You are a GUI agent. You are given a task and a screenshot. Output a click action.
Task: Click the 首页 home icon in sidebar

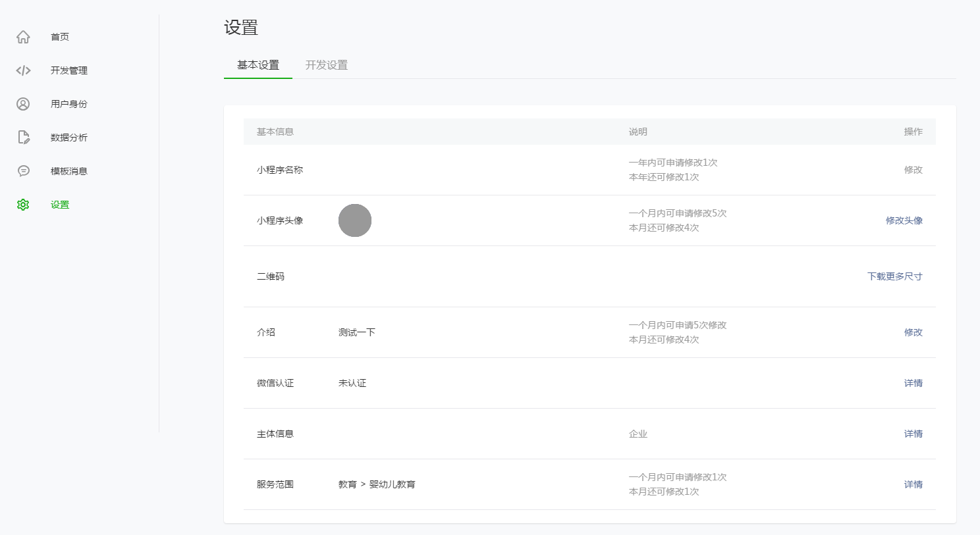(23, 36)
